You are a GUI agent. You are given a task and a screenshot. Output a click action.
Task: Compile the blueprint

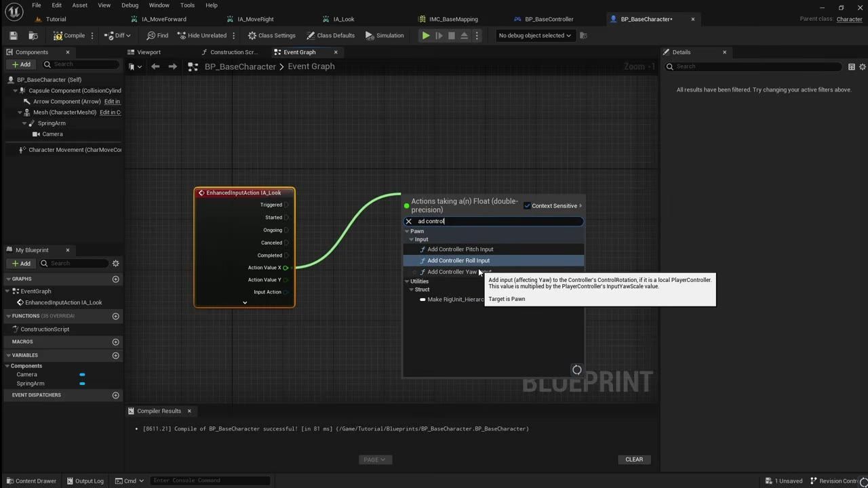tap(69, 35)
